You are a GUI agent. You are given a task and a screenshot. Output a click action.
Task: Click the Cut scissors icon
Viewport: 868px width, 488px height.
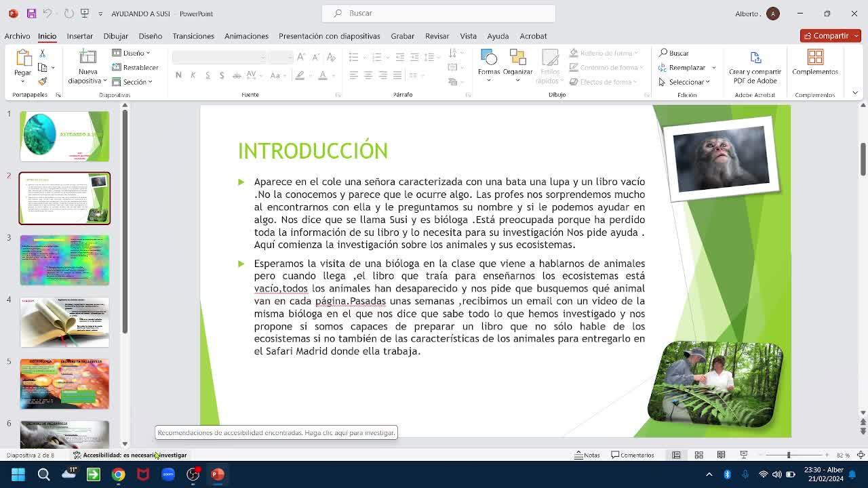click(x=42, y=53)
